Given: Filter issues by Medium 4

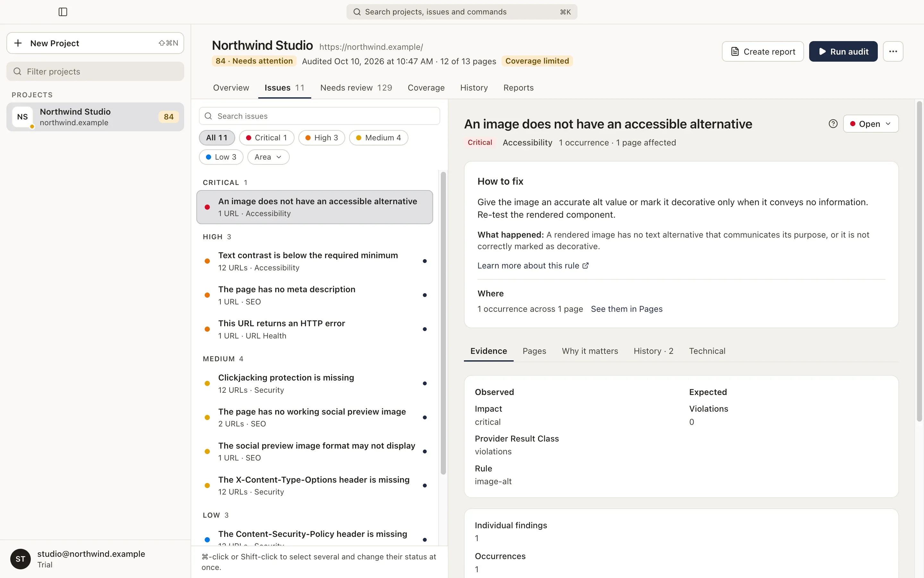Looking at the screenshot, I should point(378,138).
